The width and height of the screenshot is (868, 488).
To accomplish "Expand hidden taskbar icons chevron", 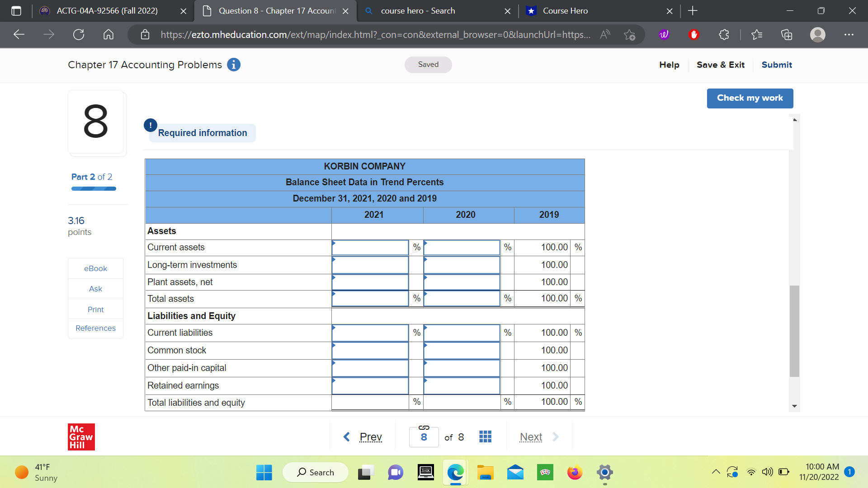I will [716, 472].
